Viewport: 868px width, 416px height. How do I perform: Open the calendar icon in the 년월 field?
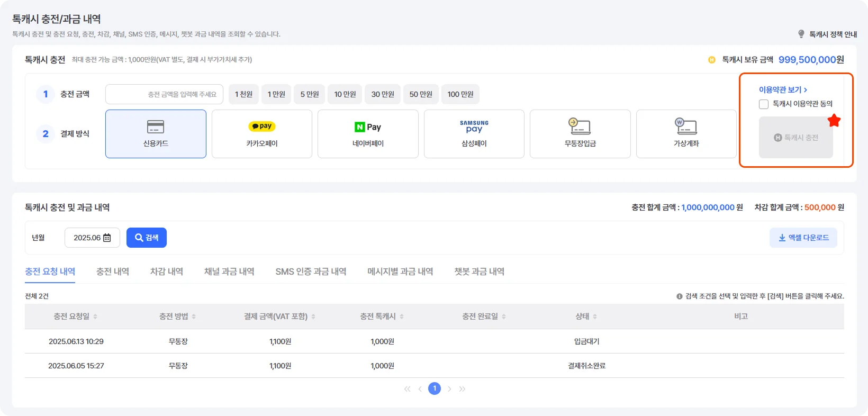click(x=107, y=238)
